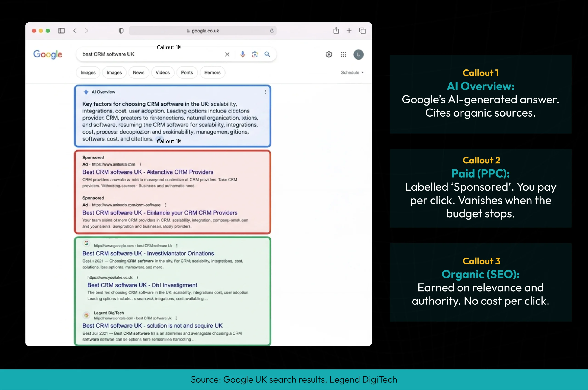
Task: Open the Google account avatar
Action: tap(359, 54)
